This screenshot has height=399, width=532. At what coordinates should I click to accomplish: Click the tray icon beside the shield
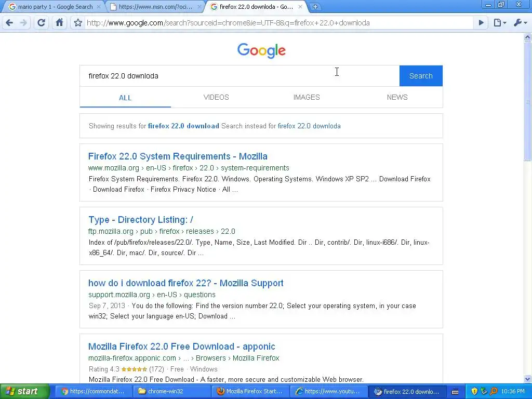coord(484,391)
